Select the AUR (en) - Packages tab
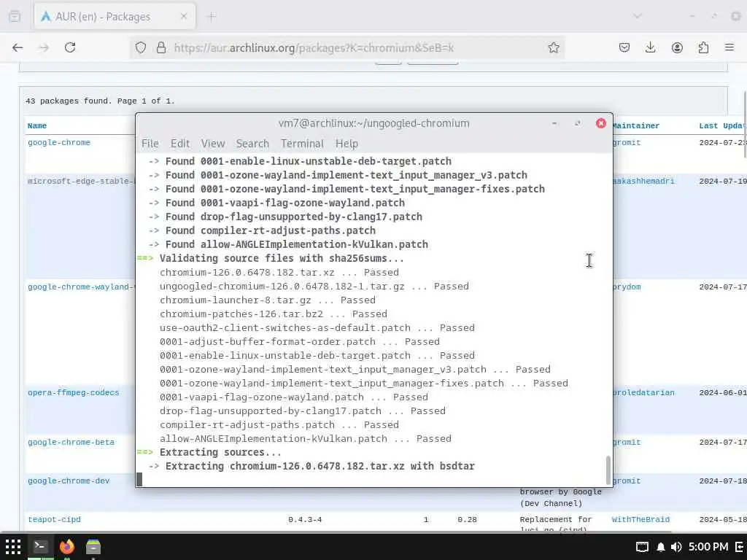The image size is (747, 560). 115,17
